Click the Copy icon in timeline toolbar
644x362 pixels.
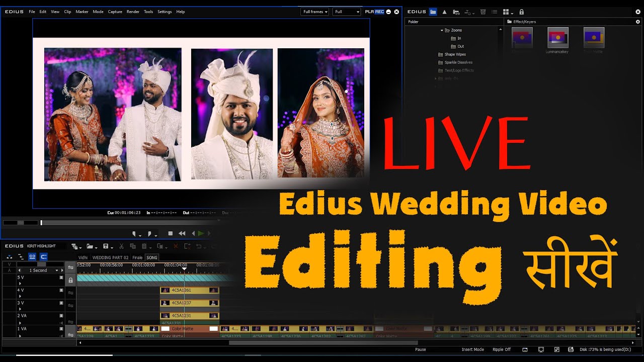133,246
